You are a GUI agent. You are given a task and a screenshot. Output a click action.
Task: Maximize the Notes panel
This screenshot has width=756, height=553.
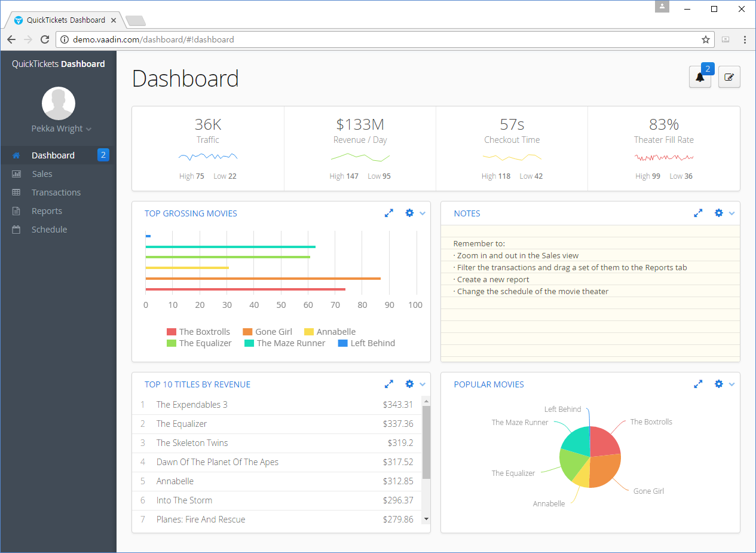[x=698, y=213]
